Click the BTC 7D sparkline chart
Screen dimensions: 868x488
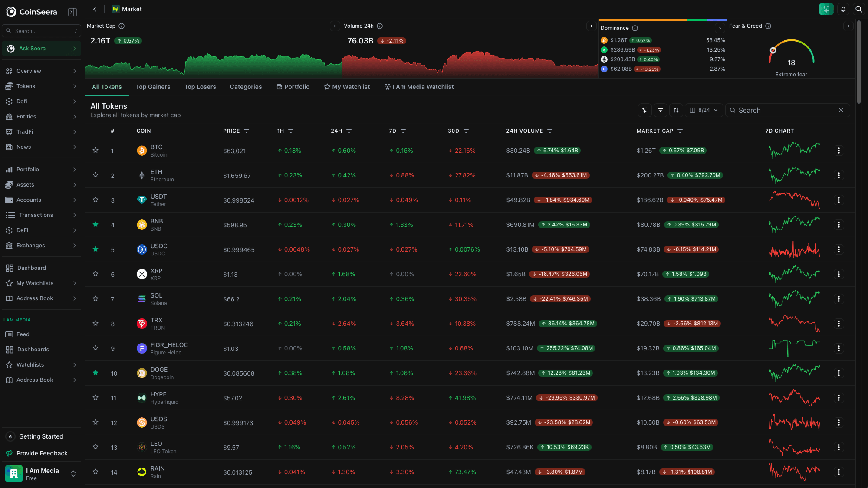[x=794, y=151]
